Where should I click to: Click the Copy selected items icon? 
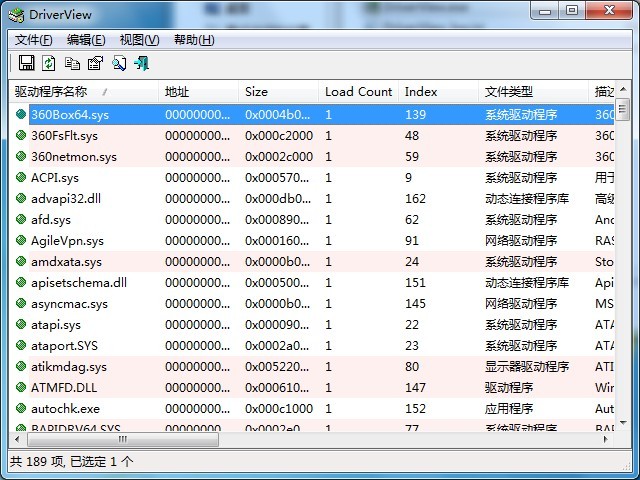(x=72, y=63)
